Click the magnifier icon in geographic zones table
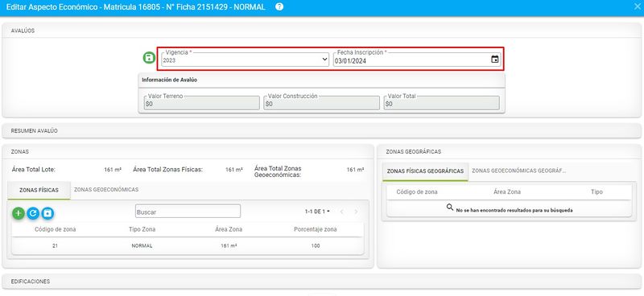644x296 pixels. [x=450, y=208]
